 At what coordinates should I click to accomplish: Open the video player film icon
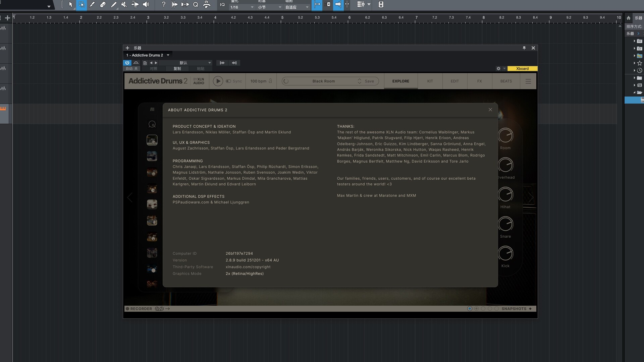381,4
